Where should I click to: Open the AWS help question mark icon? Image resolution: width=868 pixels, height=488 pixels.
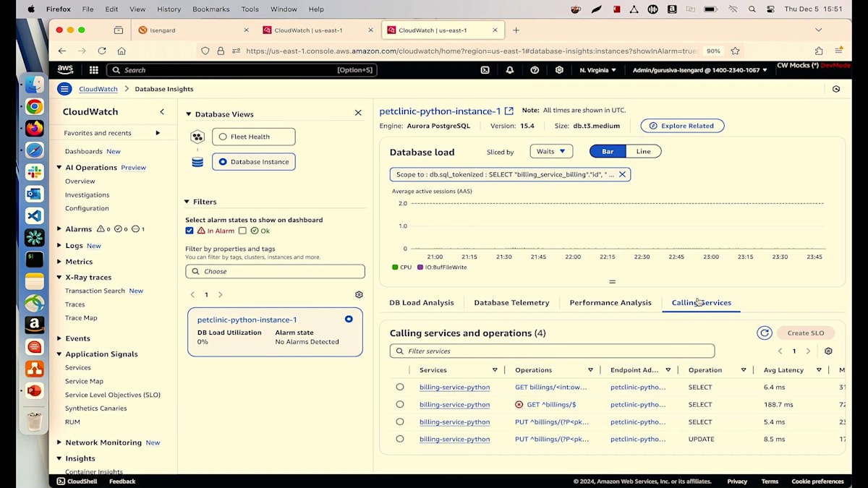click(x=535, y=70)
